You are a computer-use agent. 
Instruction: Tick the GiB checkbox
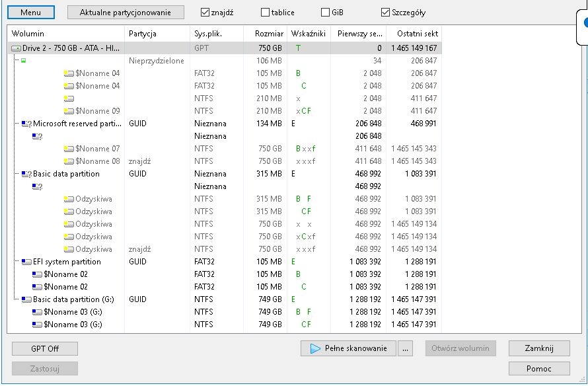pyautogui.click(x=326, y=13)
